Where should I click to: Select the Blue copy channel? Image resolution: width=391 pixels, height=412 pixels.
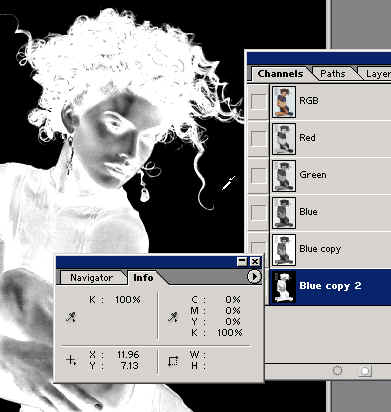[330, 249]
